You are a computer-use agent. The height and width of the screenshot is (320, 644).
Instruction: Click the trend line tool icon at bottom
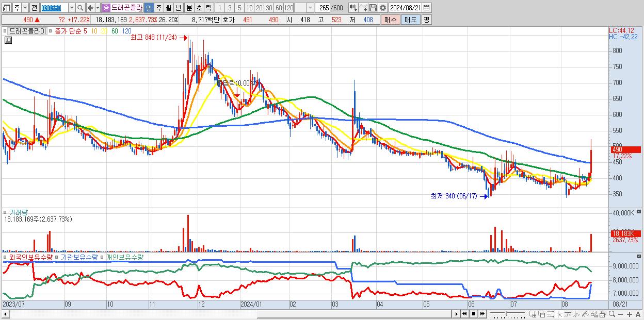coord(568,314)
